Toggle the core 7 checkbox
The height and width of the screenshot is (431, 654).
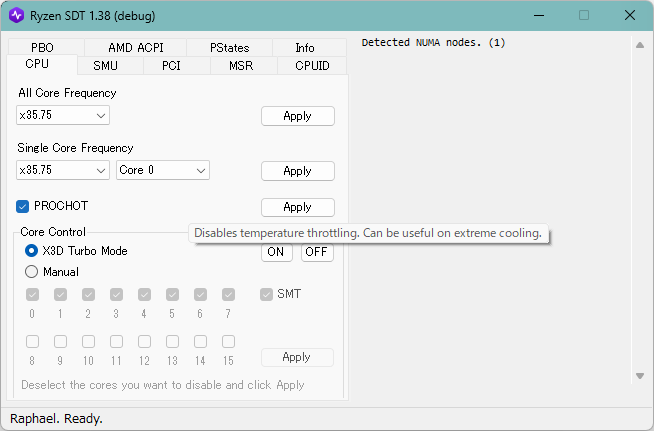(228, 295)
